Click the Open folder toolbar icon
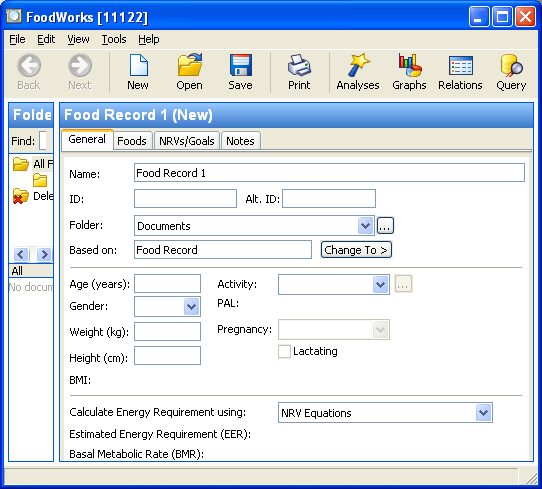 click(189, 65)
